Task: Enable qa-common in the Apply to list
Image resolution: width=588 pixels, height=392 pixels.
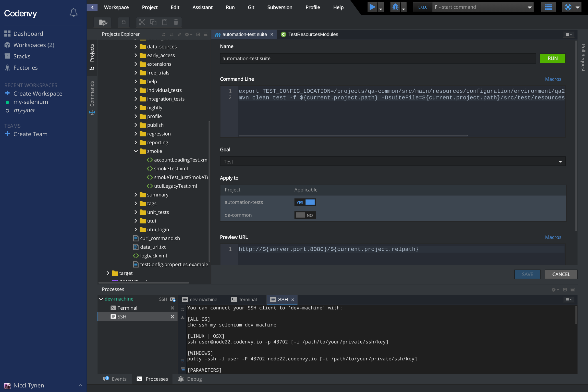Action: pyautogui.click(x=305, y=215)
